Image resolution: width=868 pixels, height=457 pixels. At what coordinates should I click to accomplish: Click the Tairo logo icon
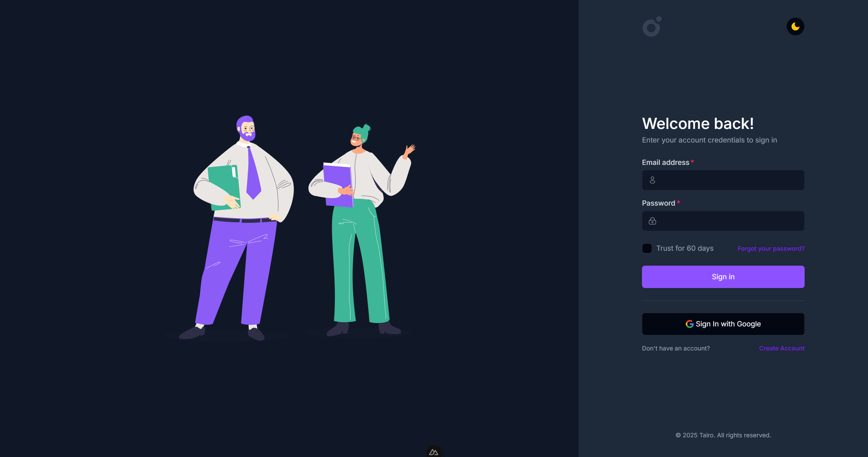pyautogui.click(x=652, y=26)
